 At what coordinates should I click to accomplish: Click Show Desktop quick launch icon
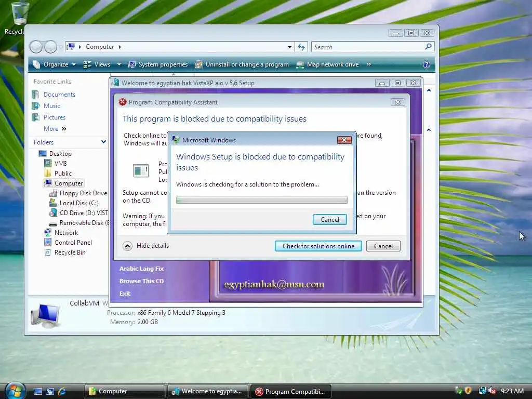pyautogui.click(x=37, y=391)
